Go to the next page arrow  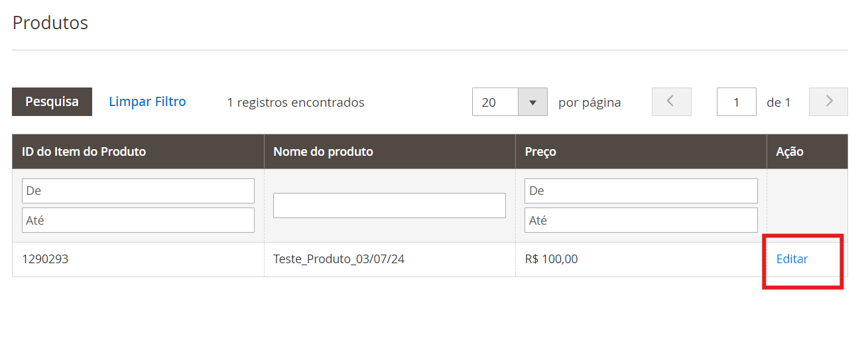(828, 102)
